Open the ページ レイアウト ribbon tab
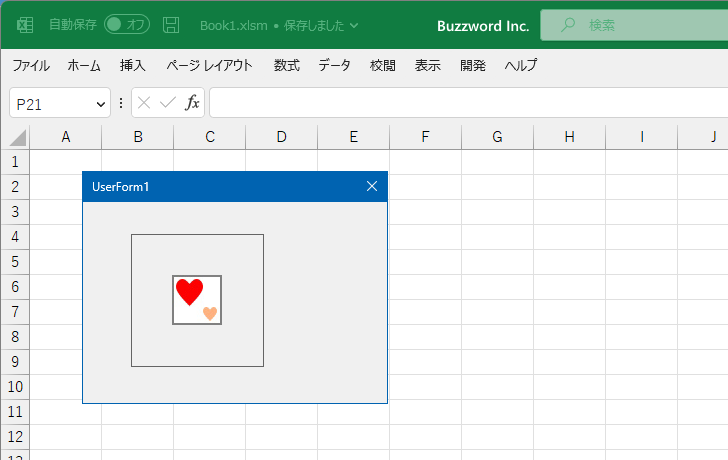This screenshot has width=728, height=460. click(209, 65)
